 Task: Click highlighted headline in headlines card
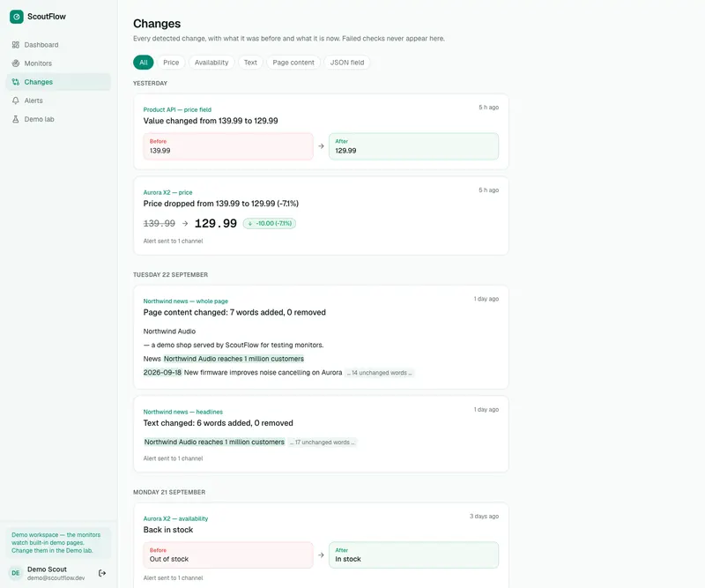click(214, 443)
